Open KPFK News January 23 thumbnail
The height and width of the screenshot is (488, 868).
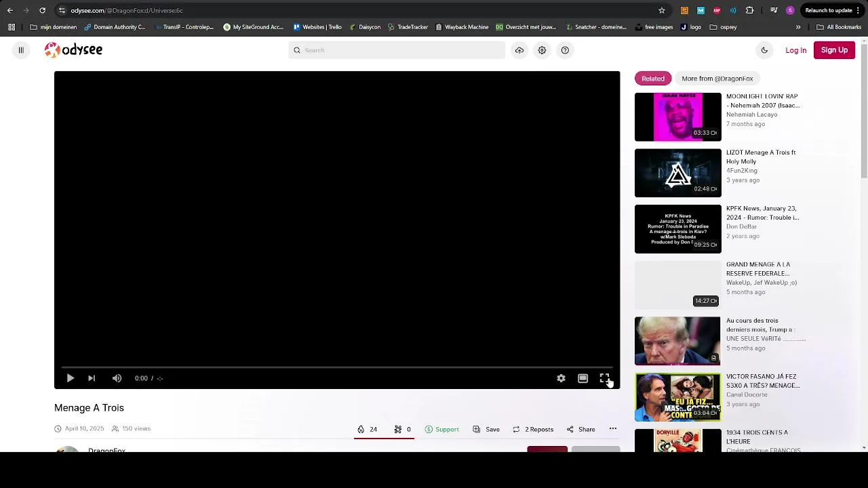[677, 229]
